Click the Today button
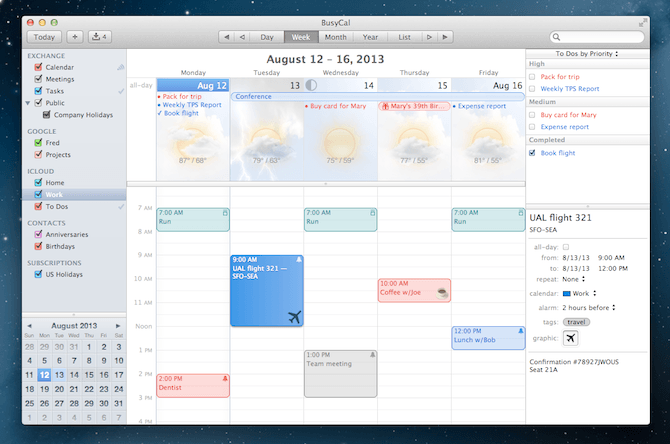This screenshot has width=670, height=444. (x=44, y=37)
